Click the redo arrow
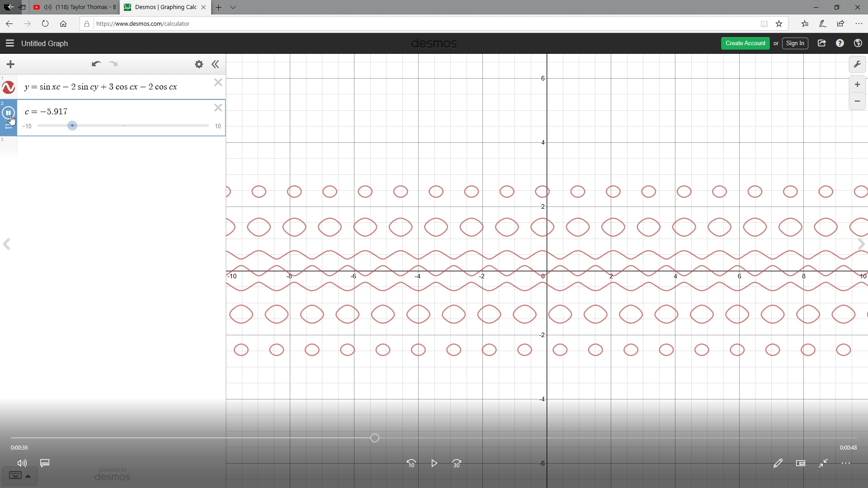This screenshot has height=488, width=868. coord(113,64)
